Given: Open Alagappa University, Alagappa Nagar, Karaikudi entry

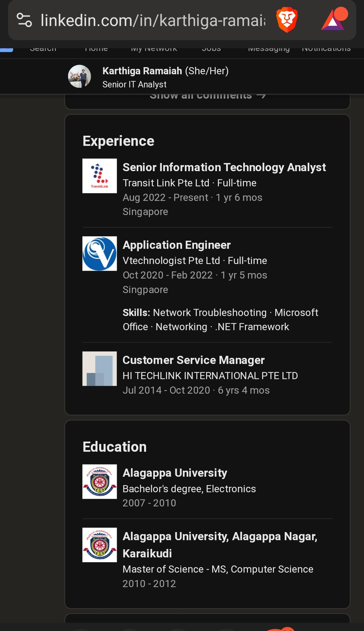Looking at the screenshot, I should [x=220, y=545].
